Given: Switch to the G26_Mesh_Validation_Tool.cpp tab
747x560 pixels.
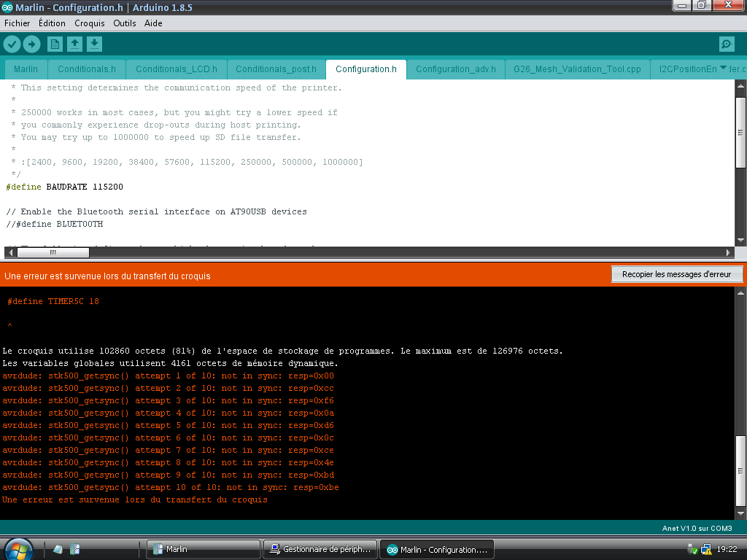Looking at the screenshot, I should (577, 69).
